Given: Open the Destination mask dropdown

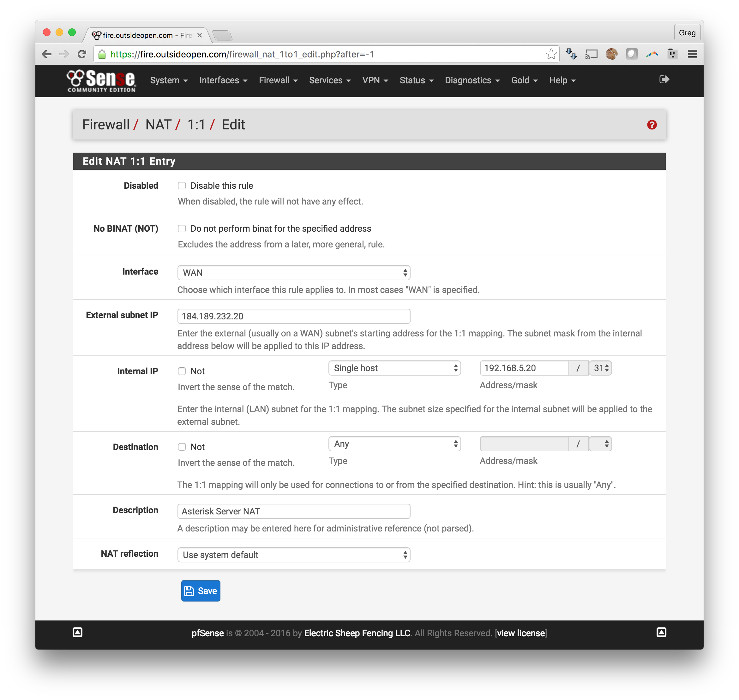Looking at the screenshot, I should click(x=600, y=444).
